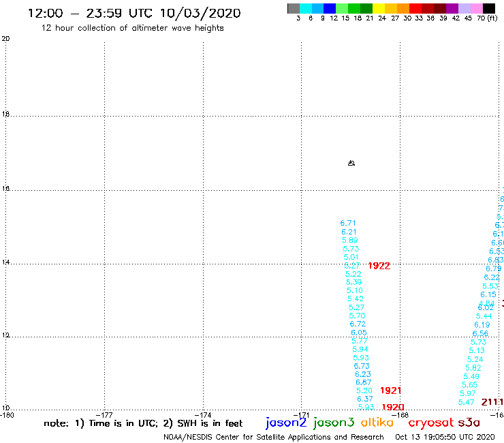The image size is (504, 443).
Task: Select the red 1921 time label
Action: (x=390, y=391)
